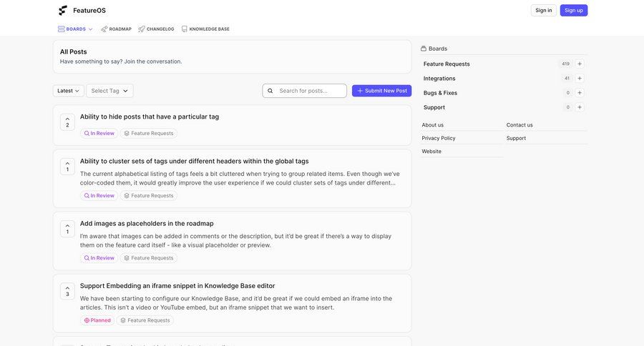Viewport: 644px width, 346px height.
Task: Open the Bugs & Fixes board
Action: point(440,93)
